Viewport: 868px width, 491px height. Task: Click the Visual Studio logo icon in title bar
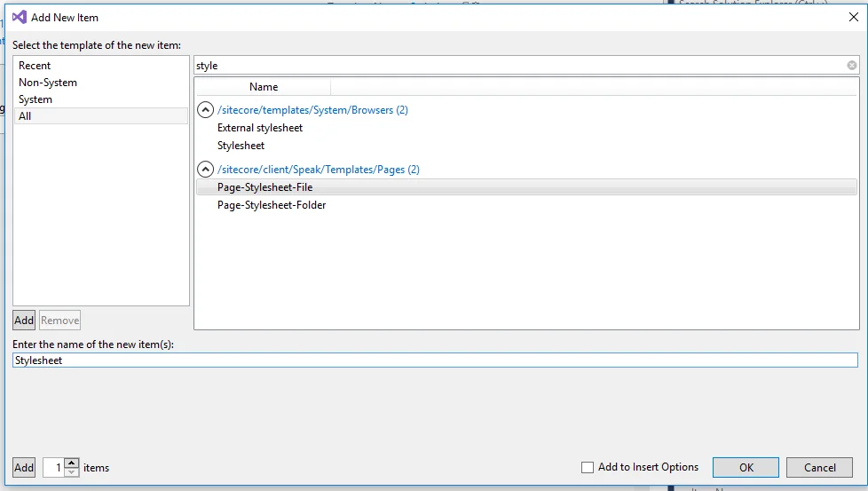coord(20,17)
